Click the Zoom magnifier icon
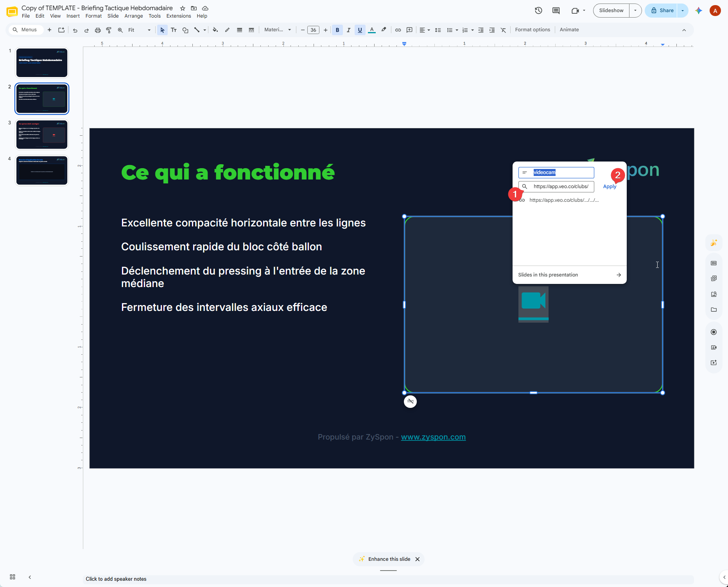The width and height of the screenshot is (728, 587). click(120, 30)
